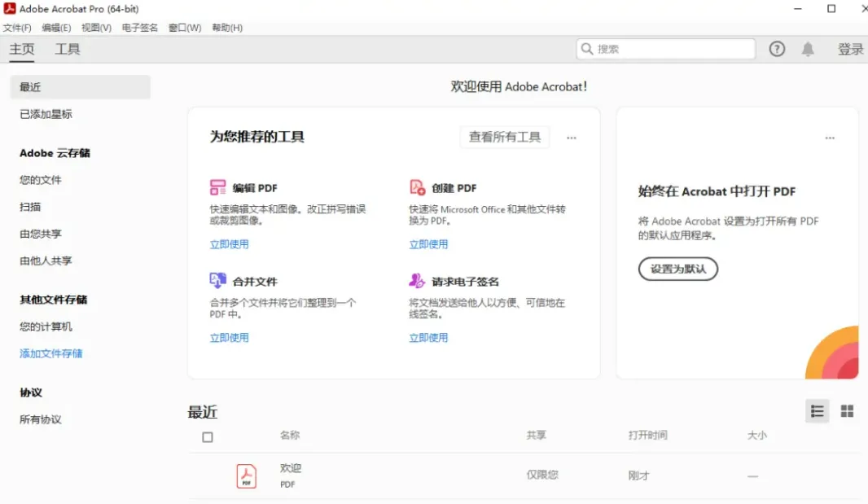Switch recent files to grid view
Screen dimensions: 868x504
847,411
